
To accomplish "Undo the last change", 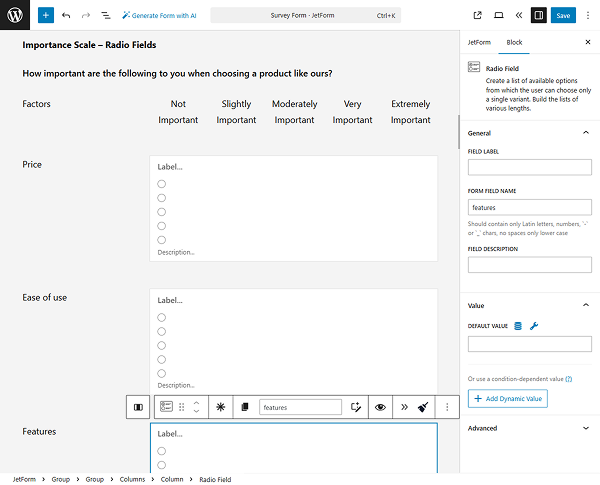I will (x=66, y=15).
